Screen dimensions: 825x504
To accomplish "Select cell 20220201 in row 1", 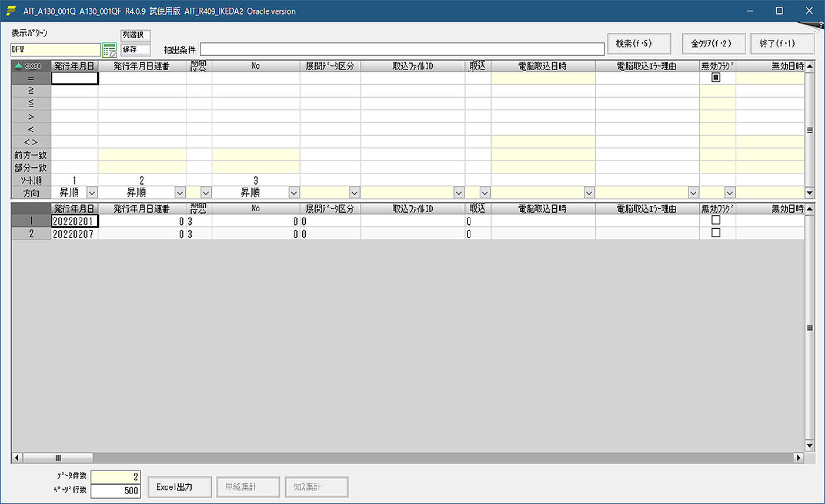I will [75, 221].
